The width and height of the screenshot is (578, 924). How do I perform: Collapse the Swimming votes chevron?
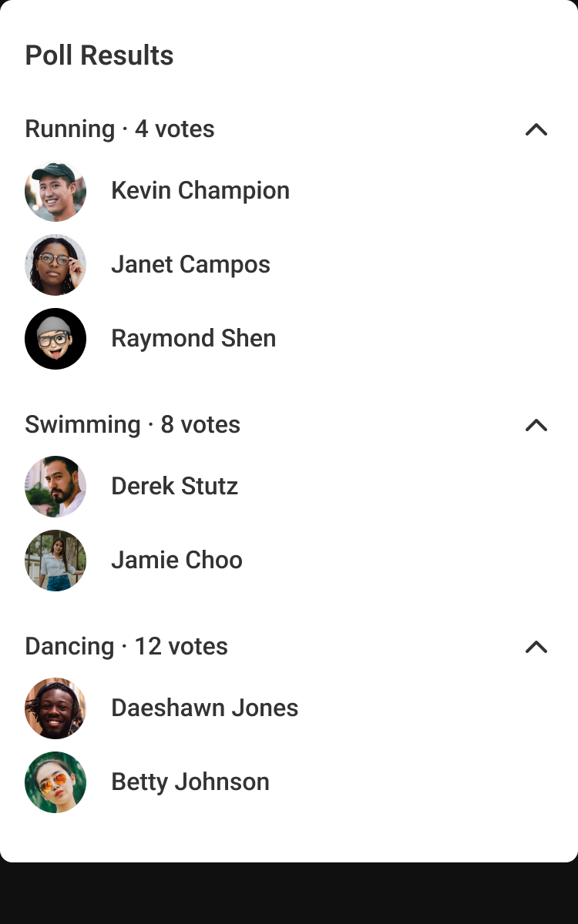(536, 425)
